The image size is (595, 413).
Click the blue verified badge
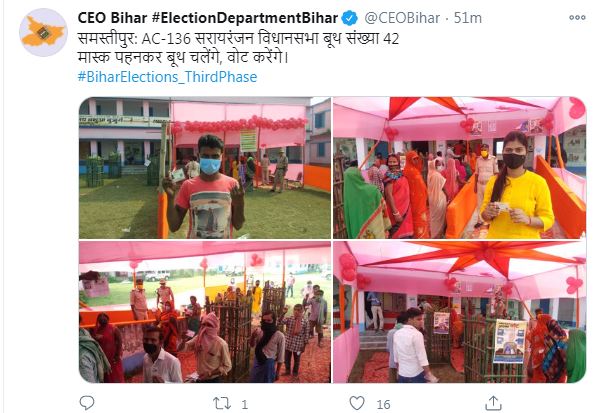tap(349, 18)
